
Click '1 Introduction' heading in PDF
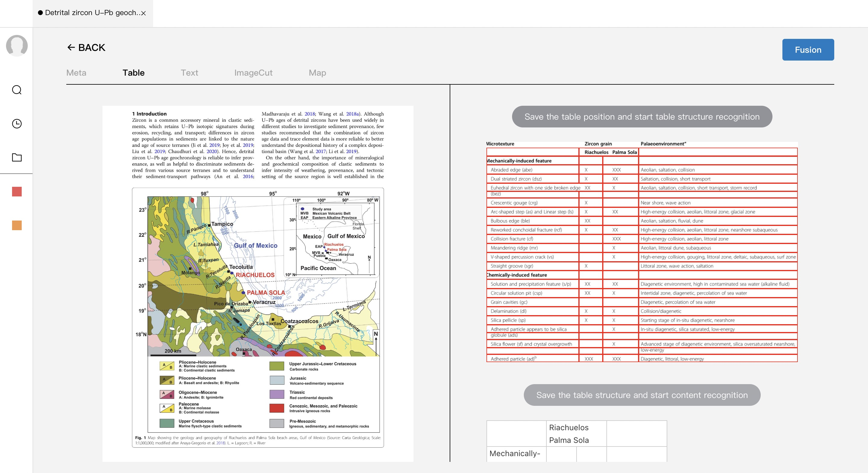(x=149, y=114)
